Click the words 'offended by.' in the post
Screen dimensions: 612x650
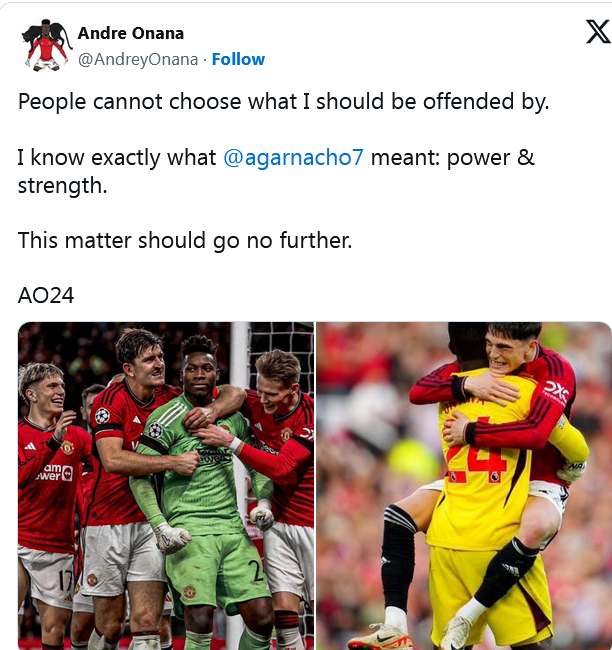[x=486, y=102]
